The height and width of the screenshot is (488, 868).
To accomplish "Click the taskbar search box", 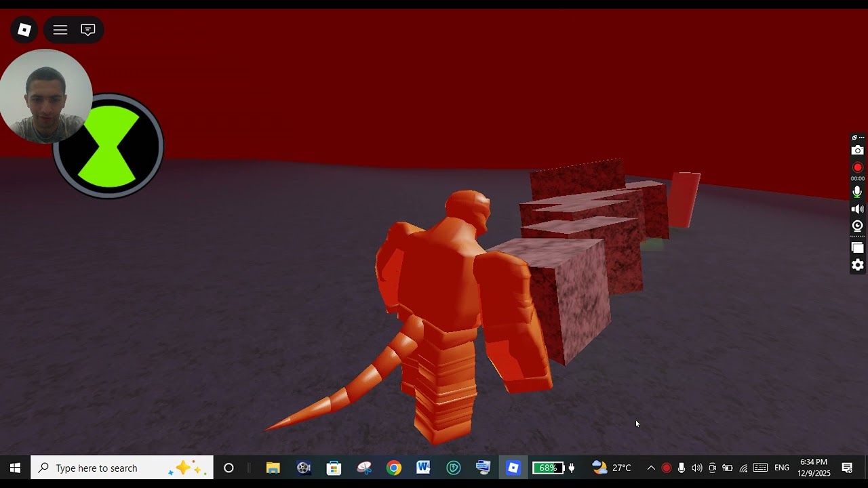I will 122,468.
